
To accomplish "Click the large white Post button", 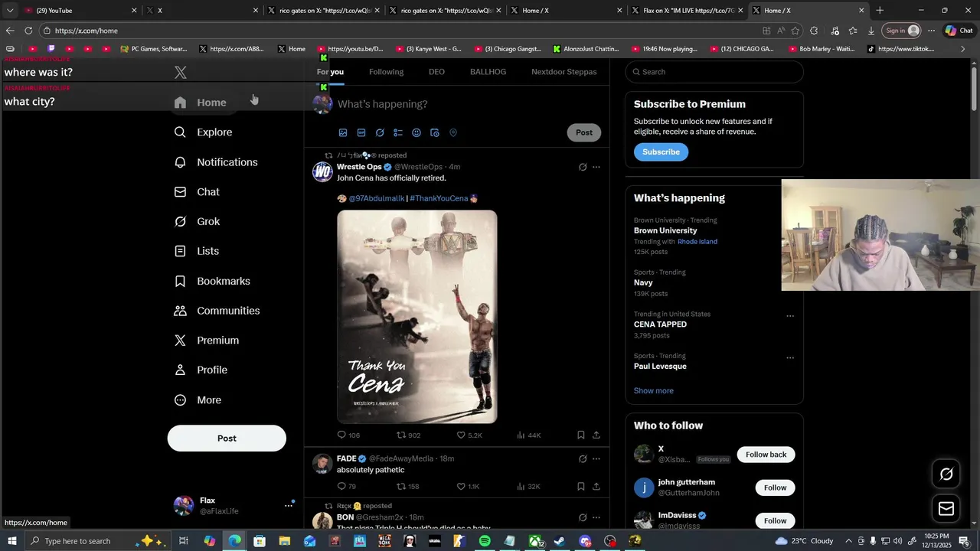I will coord(227,439).
